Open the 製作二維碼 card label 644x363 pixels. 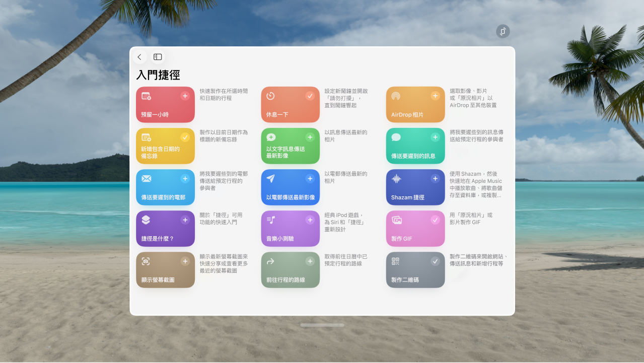pyautogui.click(x=405, y=280)
